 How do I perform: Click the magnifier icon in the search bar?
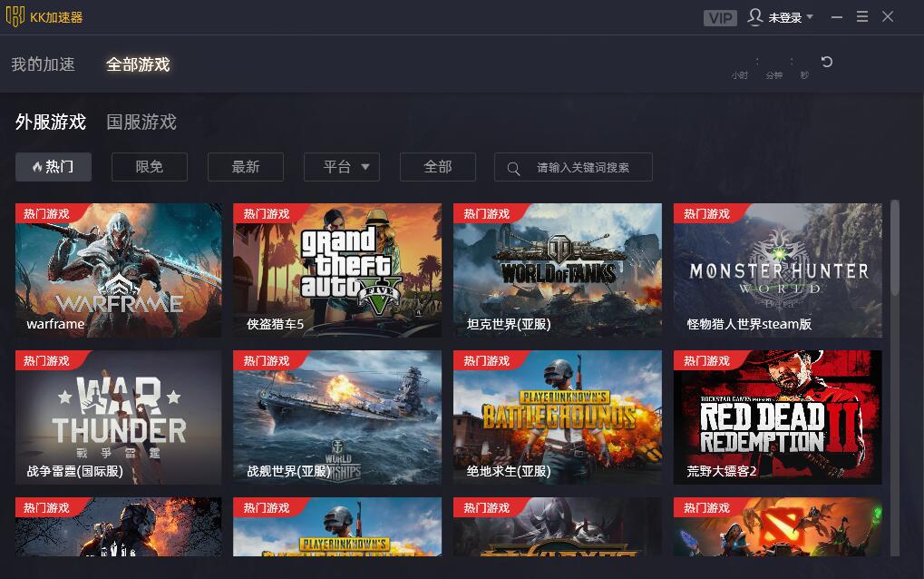pyautogui.click(x=513, y=166)
